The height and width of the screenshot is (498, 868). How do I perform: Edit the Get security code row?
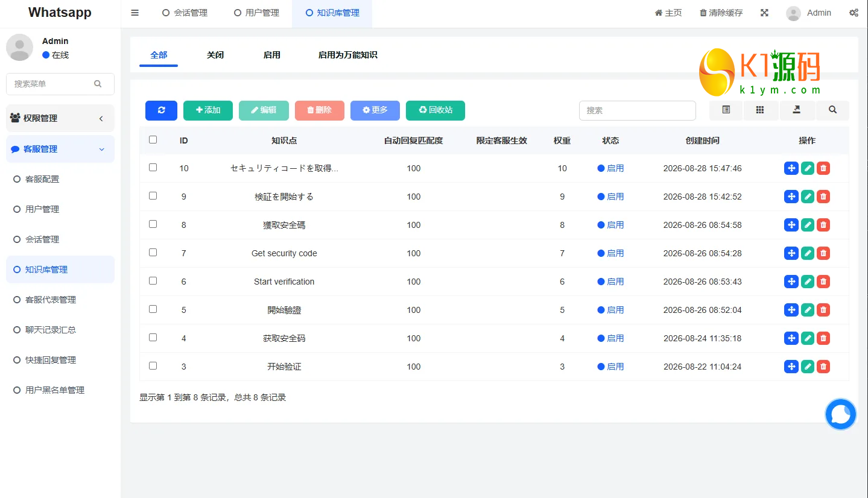808,253
